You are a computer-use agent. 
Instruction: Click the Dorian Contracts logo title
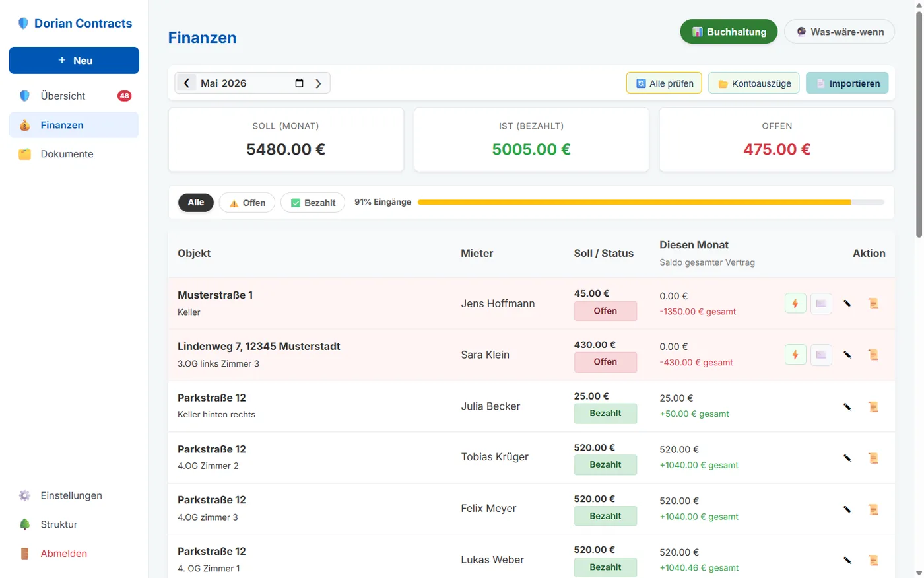[x=75, y=23]
